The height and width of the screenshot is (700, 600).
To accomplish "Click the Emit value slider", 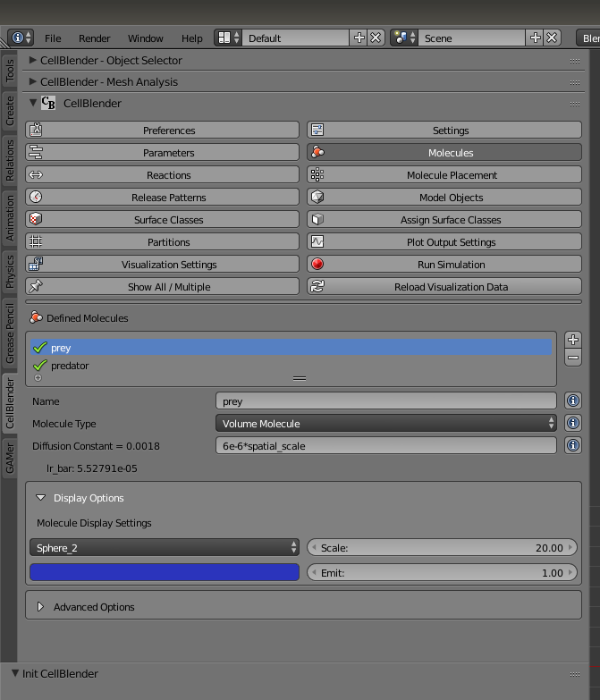I will (442, 572).
